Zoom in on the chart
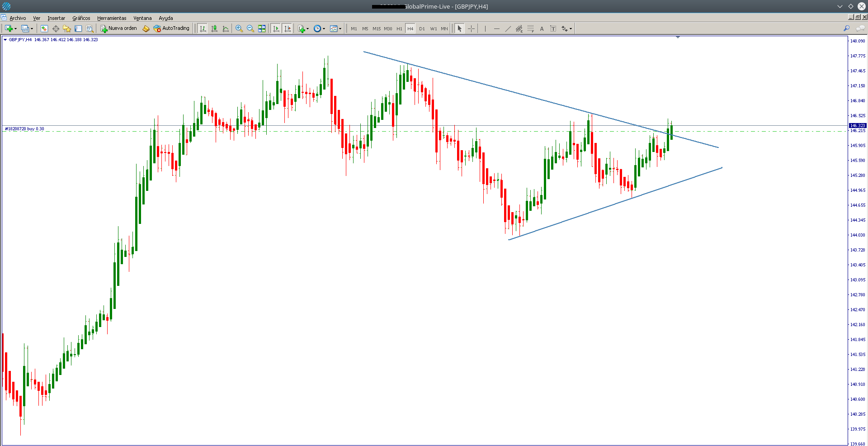 [239, 28]
